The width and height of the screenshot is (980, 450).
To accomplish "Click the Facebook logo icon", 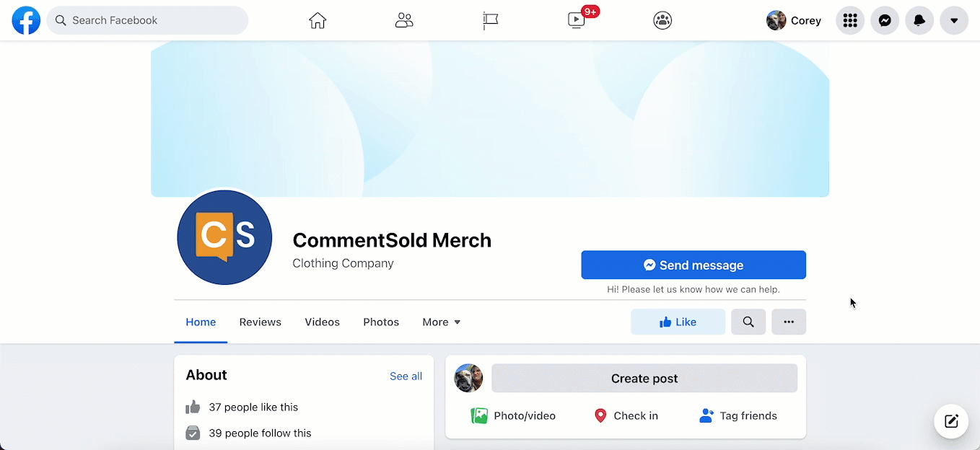I will click(26, 20).
